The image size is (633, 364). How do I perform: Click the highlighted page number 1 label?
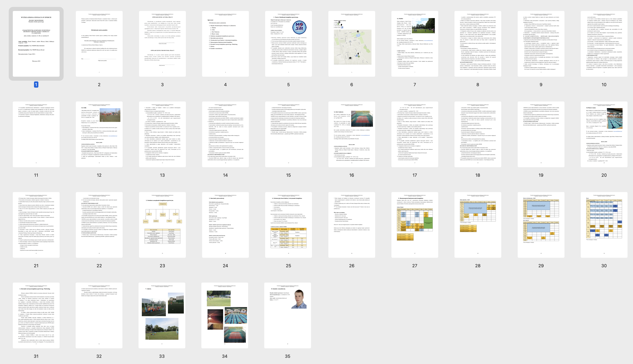pyautogui.click(x=36, y=85)
